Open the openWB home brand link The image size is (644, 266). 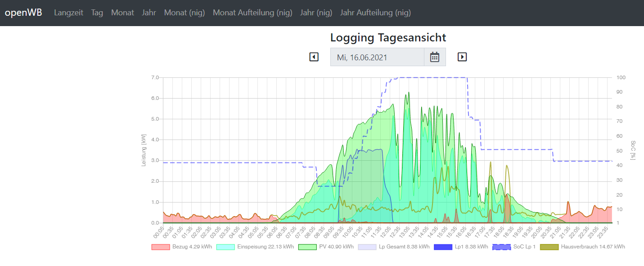[23, 13]
